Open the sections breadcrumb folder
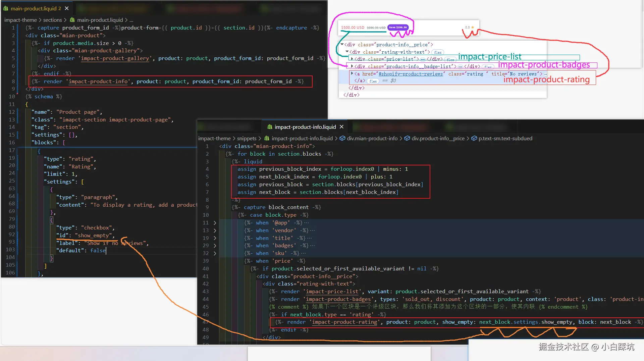Image resolution: width=644 pixels, height=361 pixels. pyautogui.click(x=52, y=20)
